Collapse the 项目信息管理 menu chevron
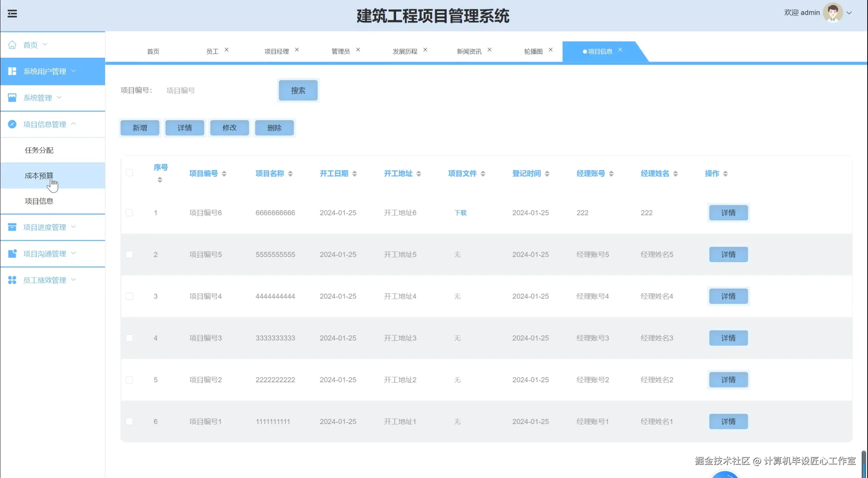This screenshot has height=478, width=868. tap(73, 124)
